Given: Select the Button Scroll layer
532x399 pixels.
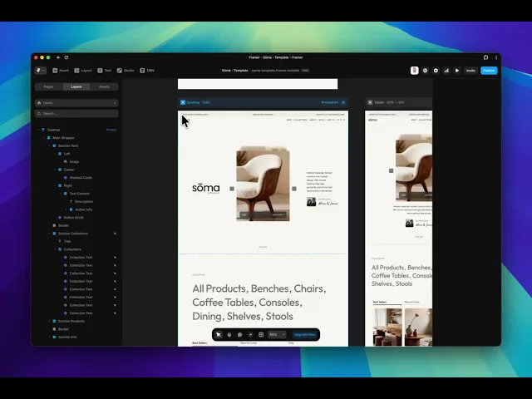Looking at the screenshot, I should 73,218.
